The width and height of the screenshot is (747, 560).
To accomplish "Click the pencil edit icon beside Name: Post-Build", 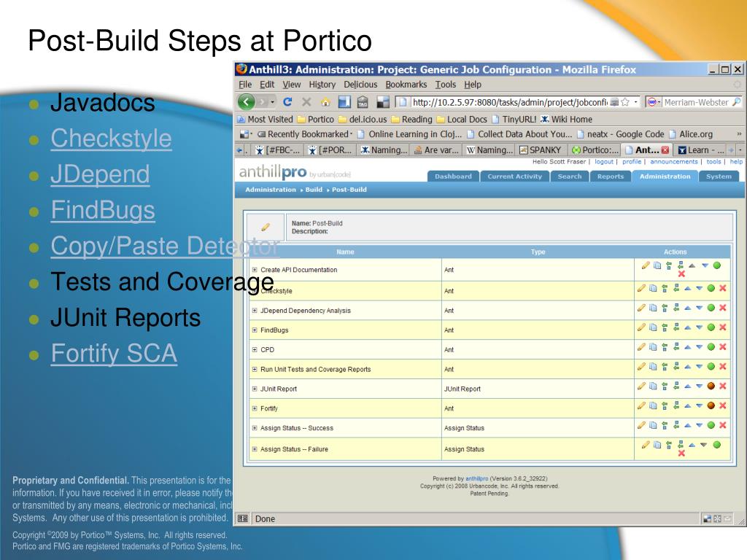I will click(x=266, y=227).
